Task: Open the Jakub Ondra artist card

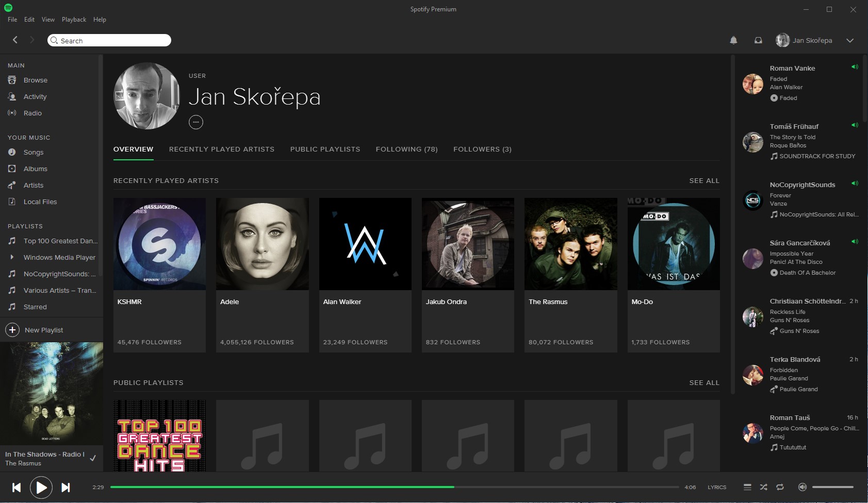Action: pyautogui.click(x=468, y=275)
